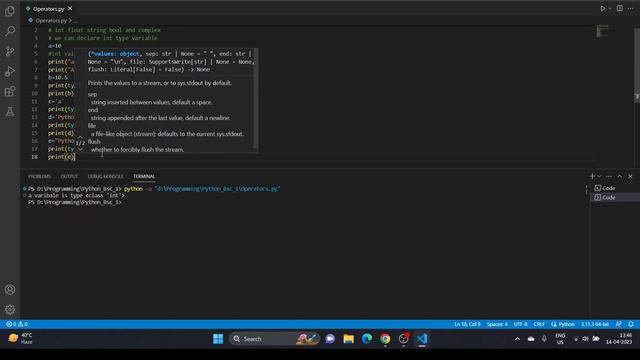The width and height of the screenshot is (640, 360).
Task: Open the Accounts menu icon
Action: point(10,290)
